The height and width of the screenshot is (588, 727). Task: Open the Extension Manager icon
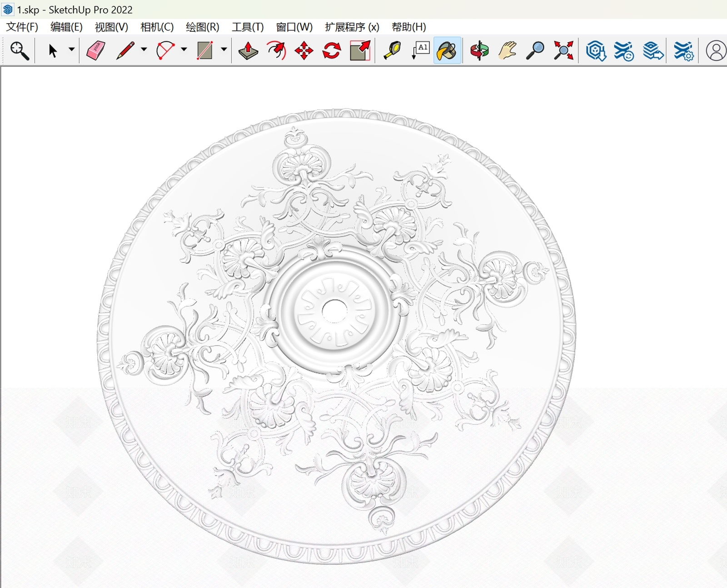click(x=683, y=50)
